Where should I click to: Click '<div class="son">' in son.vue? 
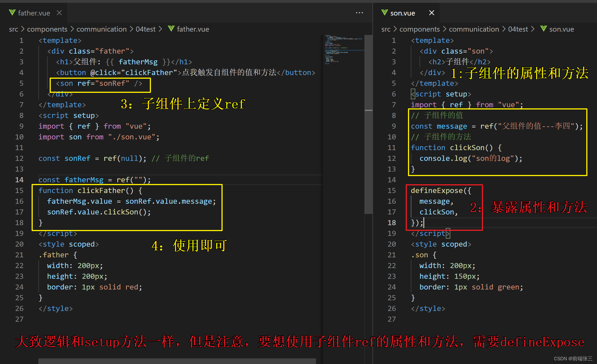pyautogui.click(x=456, y=51)
